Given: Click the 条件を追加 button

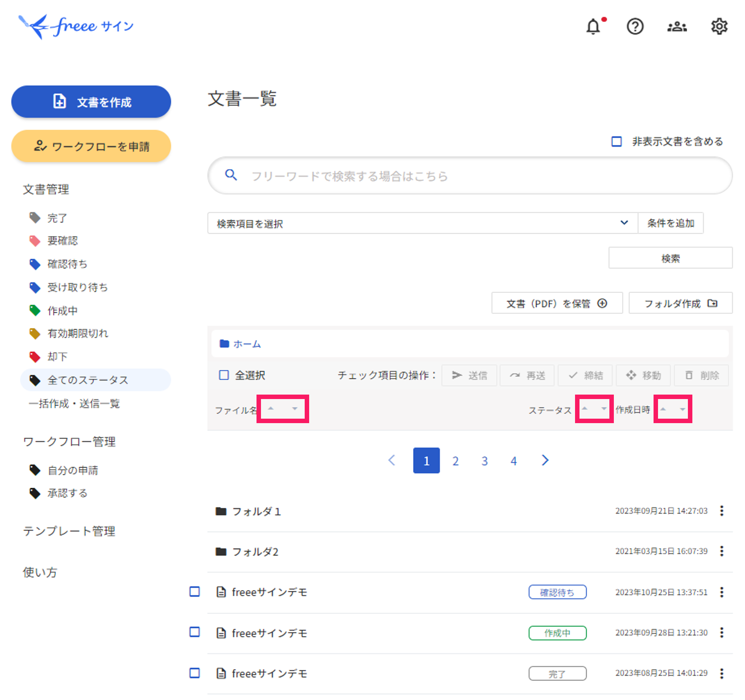Looking at the screenshot, I should tap(670, 223).
